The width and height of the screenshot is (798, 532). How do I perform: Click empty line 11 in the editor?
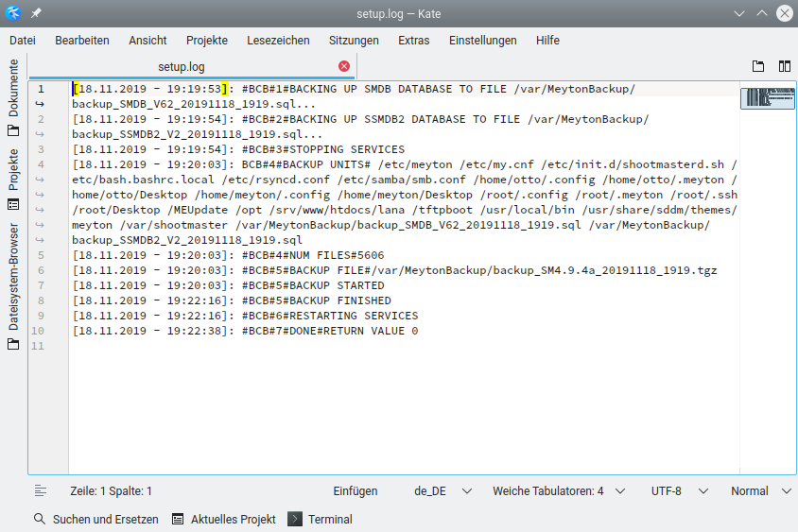[x=404, y=346]
